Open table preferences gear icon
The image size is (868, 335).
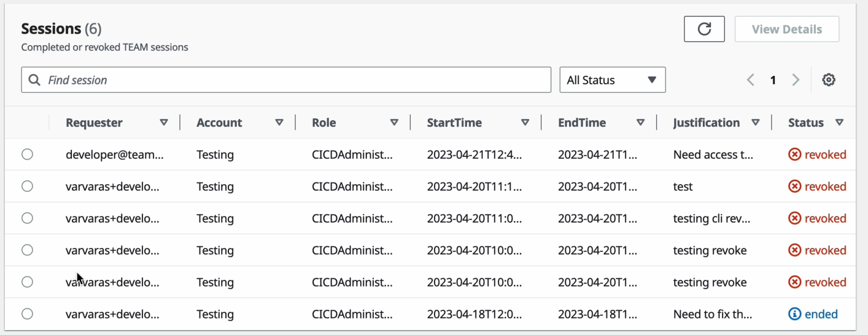click(x=829, y=80)
